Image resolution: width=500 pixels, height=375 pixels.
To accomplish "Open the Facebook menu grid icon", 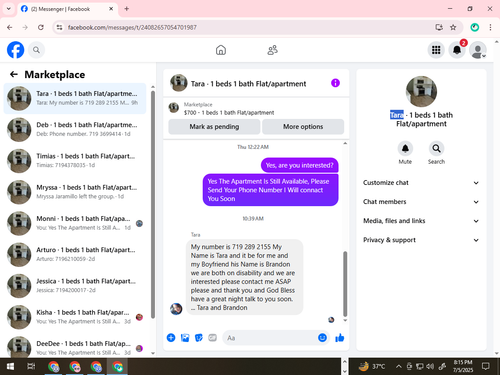I will 436,50.
